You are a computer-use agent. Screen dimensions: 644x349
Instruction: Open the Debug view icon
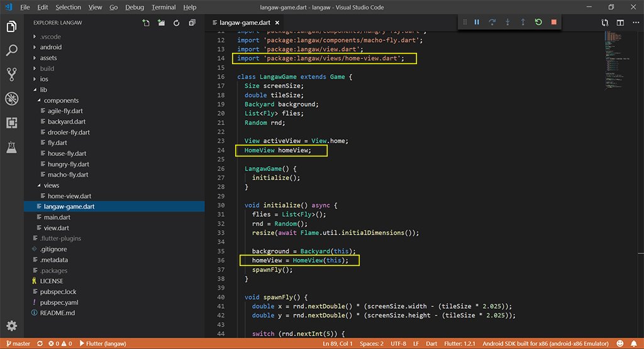[x=11, y=99]
